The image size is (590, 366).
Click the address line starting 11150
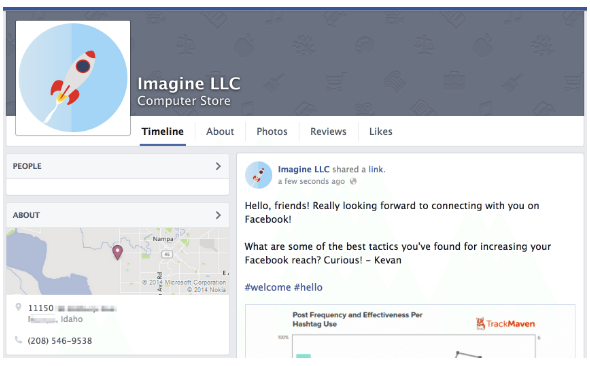pyautogui.click(x=72, y=308)
